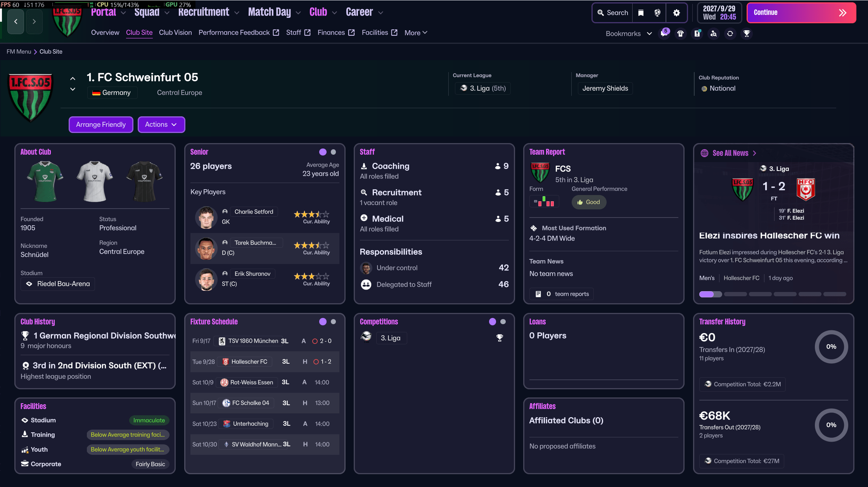Switch Senior panel to second page dot
The width and height of the screenshot is (868, 487).
coord(333,152)
